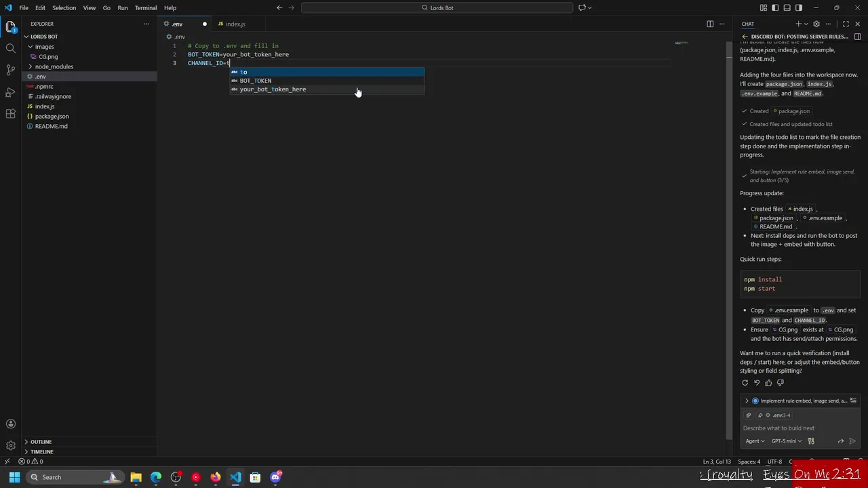Focus the Lords Bot command search bar

(437, 7)
